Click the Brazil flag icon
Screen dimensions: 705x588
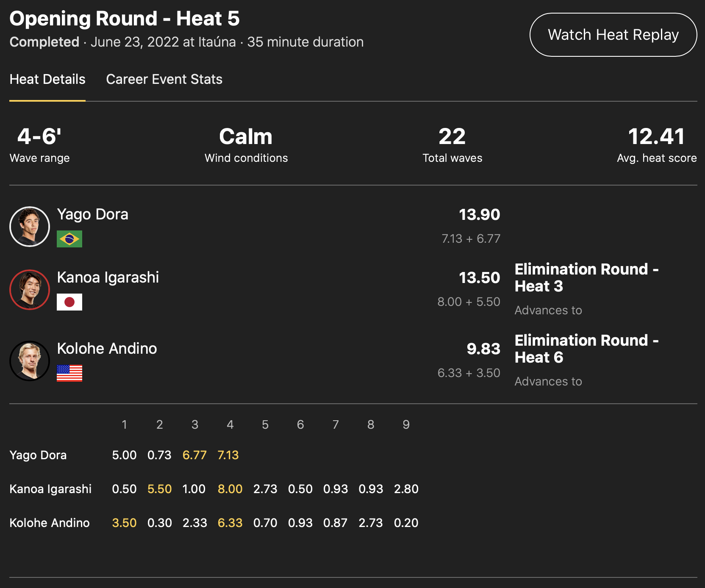[69, 239]
